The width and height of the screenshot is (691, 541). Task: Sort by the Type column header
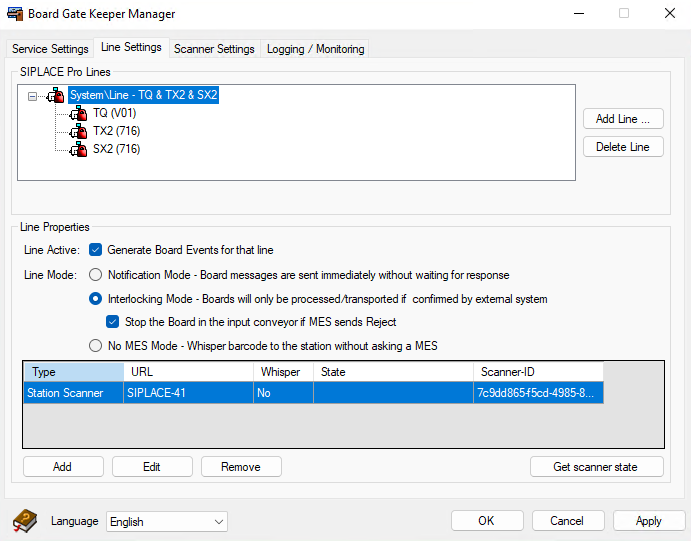coord(74,372)
